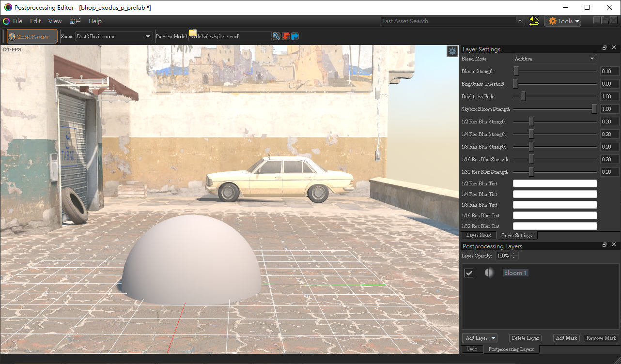Click the yellow muted-speaker icon
621x364 pixels.
tap(534, 21)
